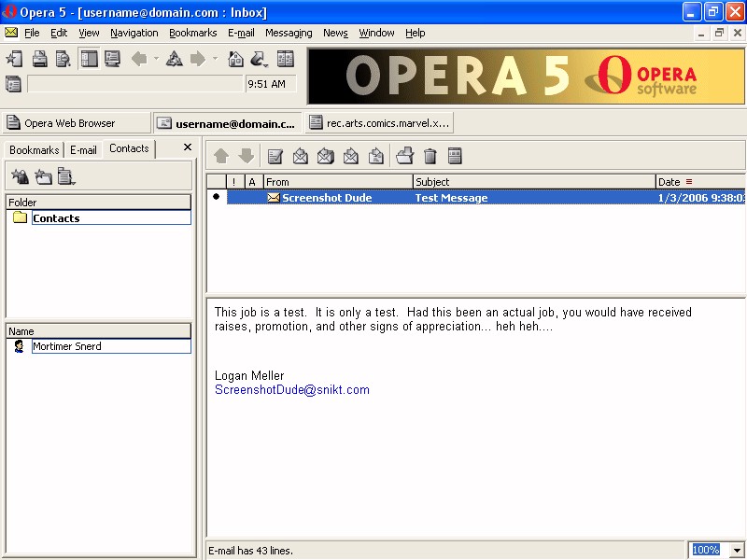Sort messages by From column
The height and width of the screenshot is (560, 747).
click(x=338, y=182)
